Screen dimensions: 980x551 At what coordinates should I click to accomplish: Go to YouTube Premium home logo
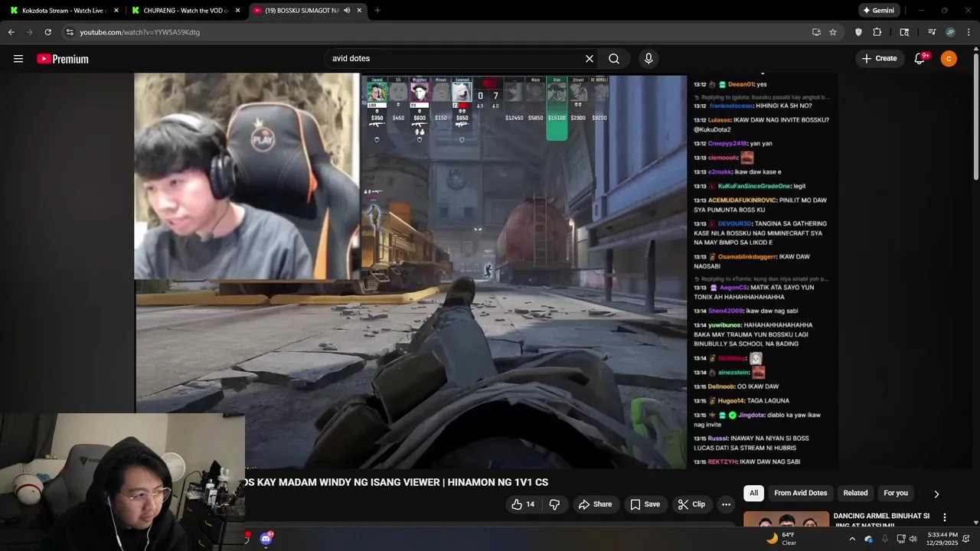tap(63, 59)
